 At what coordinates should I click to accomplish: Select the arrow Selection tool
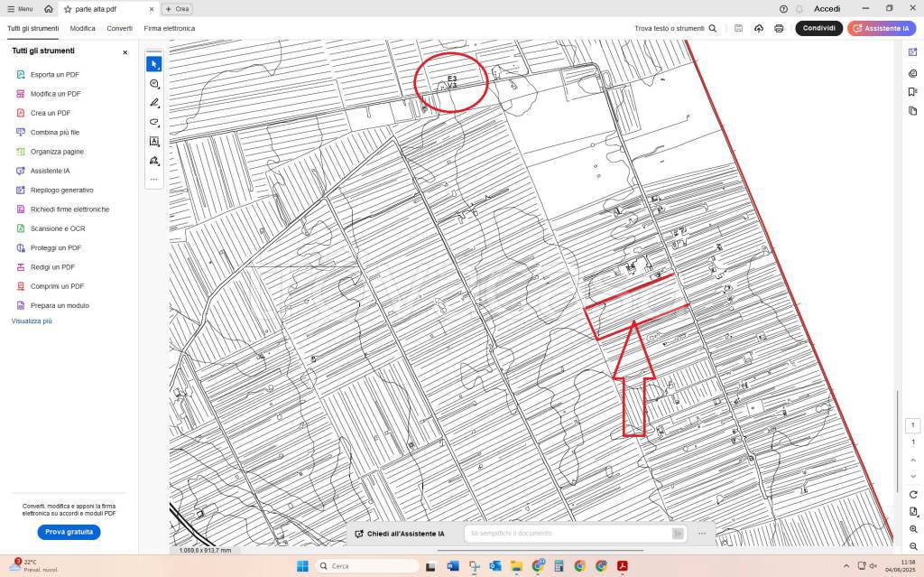point(153,64)
